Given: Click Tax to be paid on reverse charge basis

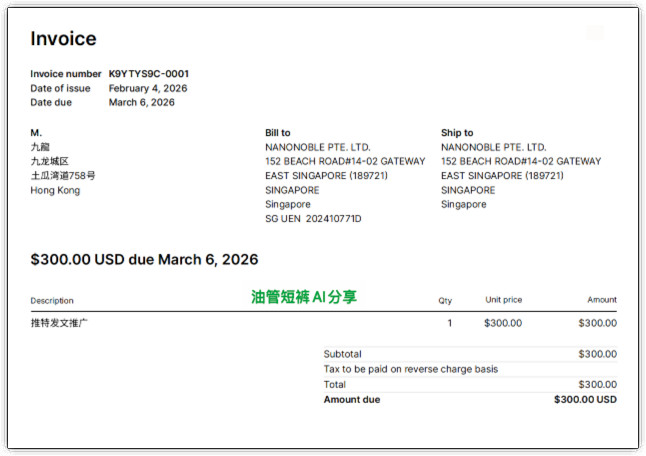Looking at the screenshot, I should coord(411,369).
